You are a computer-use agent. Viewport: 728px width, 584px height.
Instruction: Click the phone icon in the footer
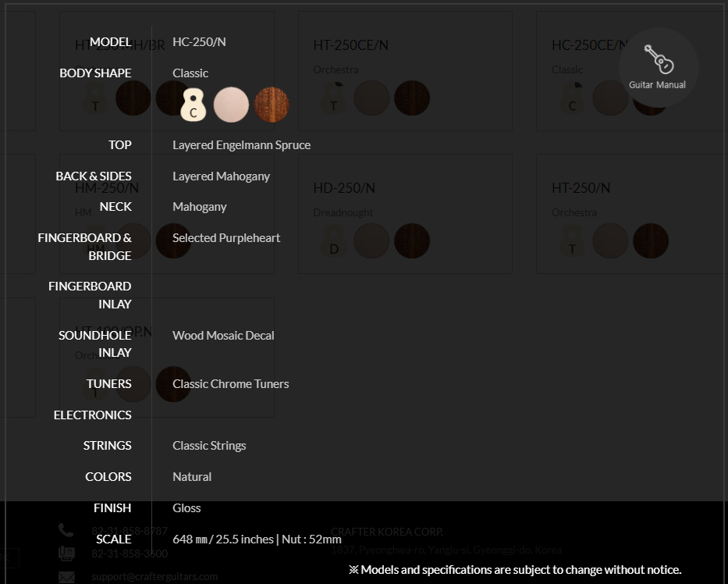(x=66, y=530)
